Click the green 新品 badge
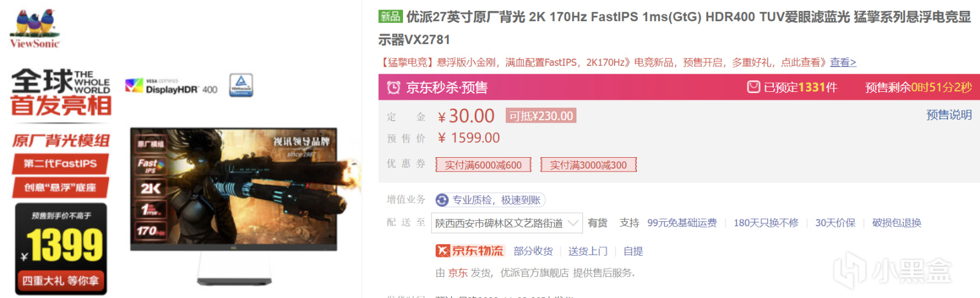Screen dimensions: 980x298 click(x=390, y=16)
